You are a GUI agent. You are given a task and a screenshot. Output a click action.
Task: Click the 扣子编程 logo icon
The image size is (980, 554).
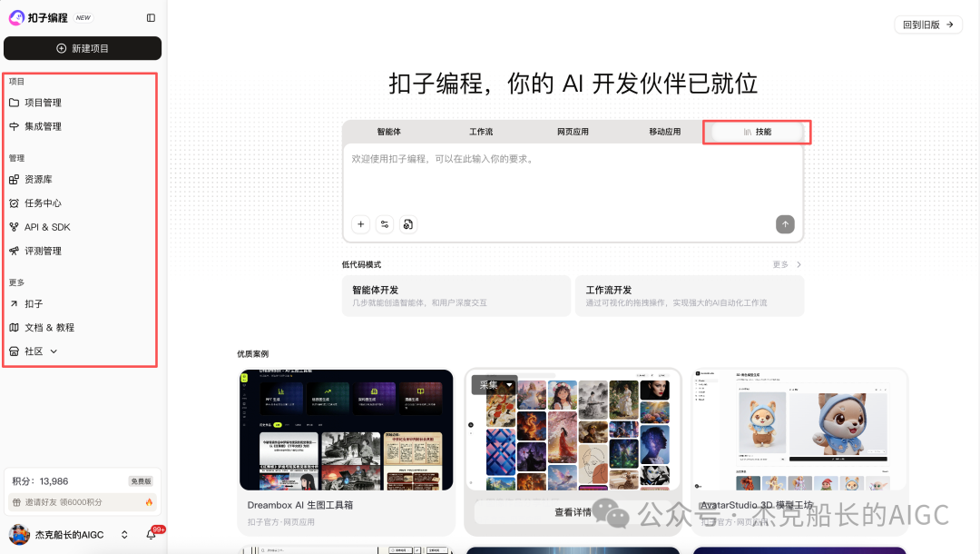click(x=16, y=17)
